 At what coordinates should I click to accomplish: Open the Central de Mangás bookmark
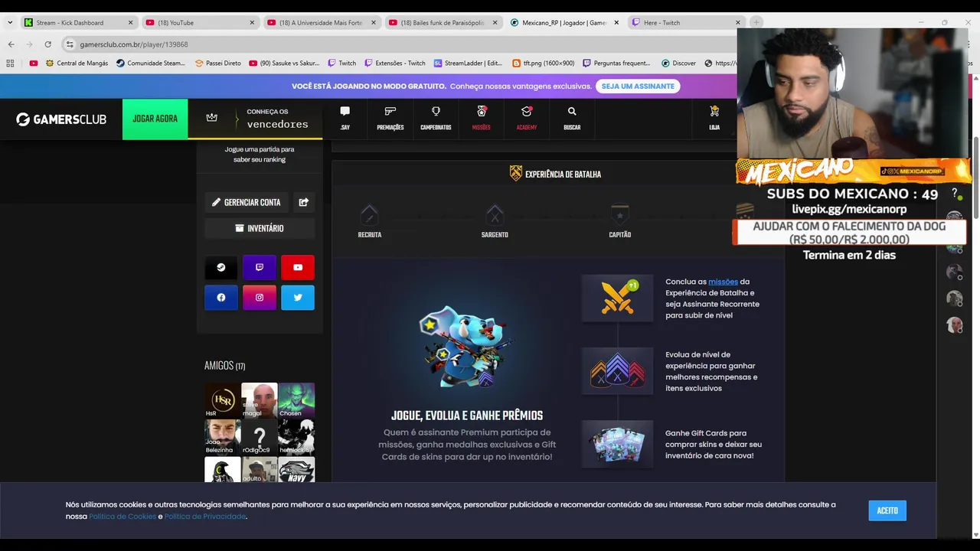pos(77,64)
